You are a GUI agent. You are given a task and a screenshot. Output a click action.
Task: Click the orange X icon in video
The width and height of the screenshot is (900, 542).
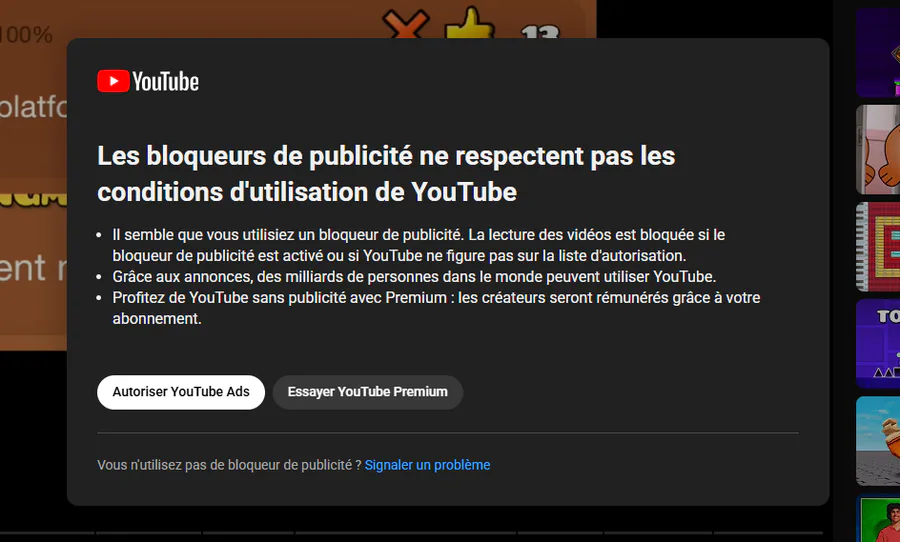click(x=405, y=24)
